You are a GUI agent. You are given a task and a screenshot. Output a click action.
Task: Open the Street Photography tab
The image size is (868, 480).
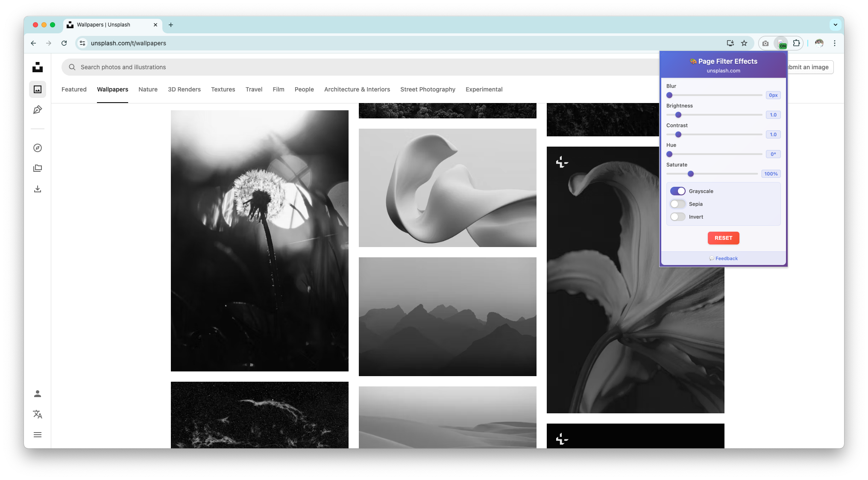(x=428, y=89)
